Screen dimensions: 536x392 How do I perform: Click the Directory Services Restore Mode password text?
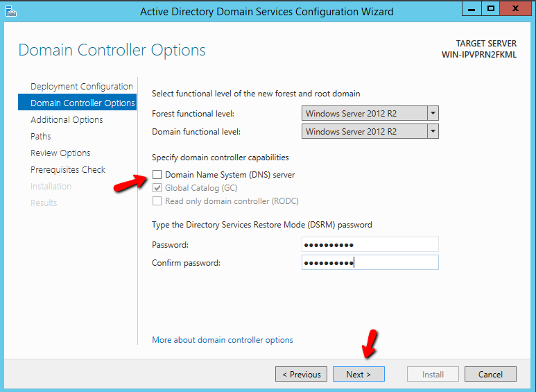(x=262, y=225)
